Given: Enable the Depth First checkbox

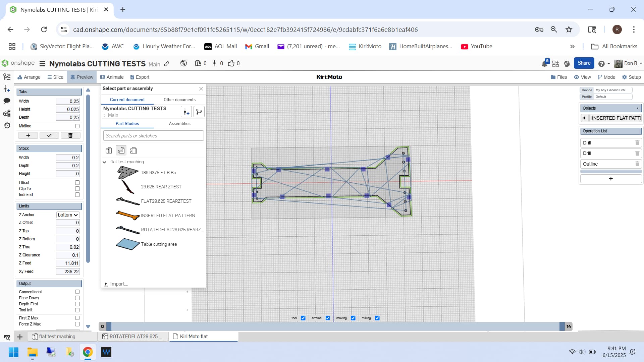Looking at the screenshot, I should click(x=77, y=304).
